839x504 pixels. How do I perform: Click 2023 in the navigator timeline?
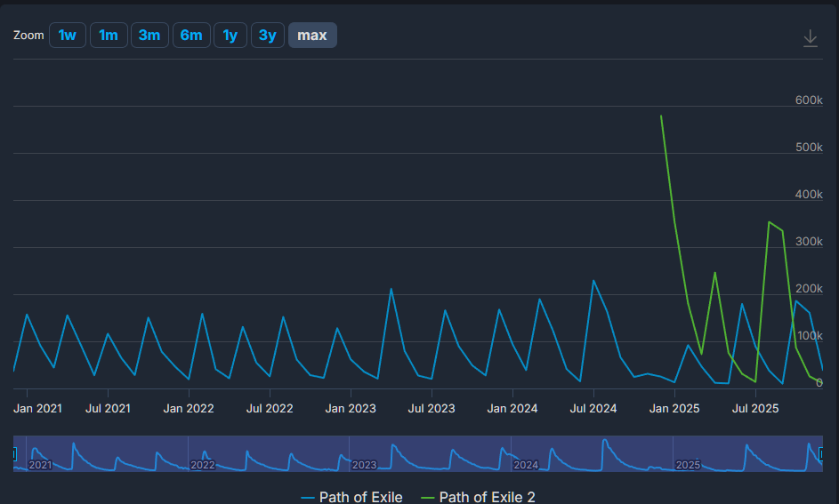pos(365,465)
